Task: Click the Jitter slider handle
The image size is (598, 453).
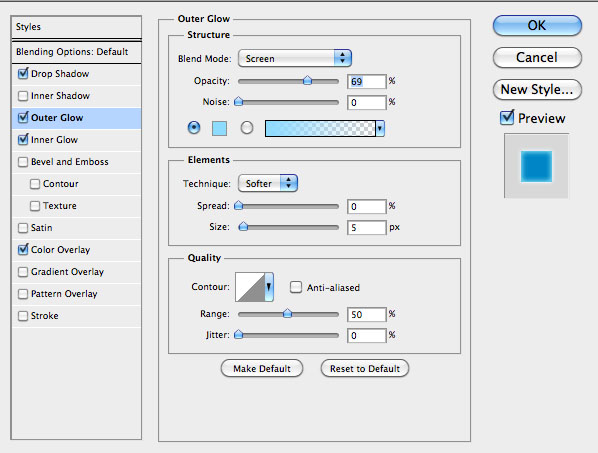Action: 239,335
